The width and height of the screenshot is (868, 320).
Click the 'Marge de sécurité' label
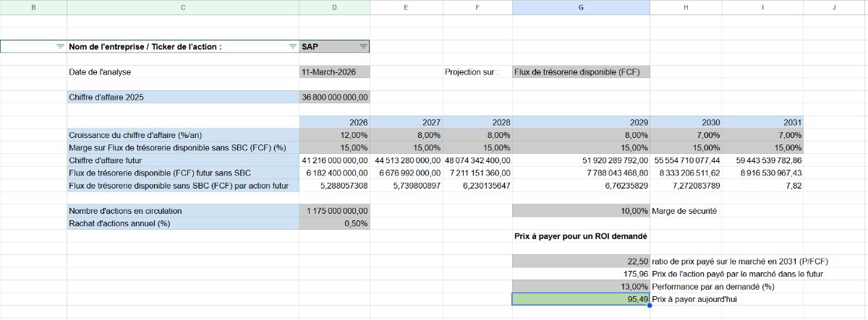click(x=685, y=211)
